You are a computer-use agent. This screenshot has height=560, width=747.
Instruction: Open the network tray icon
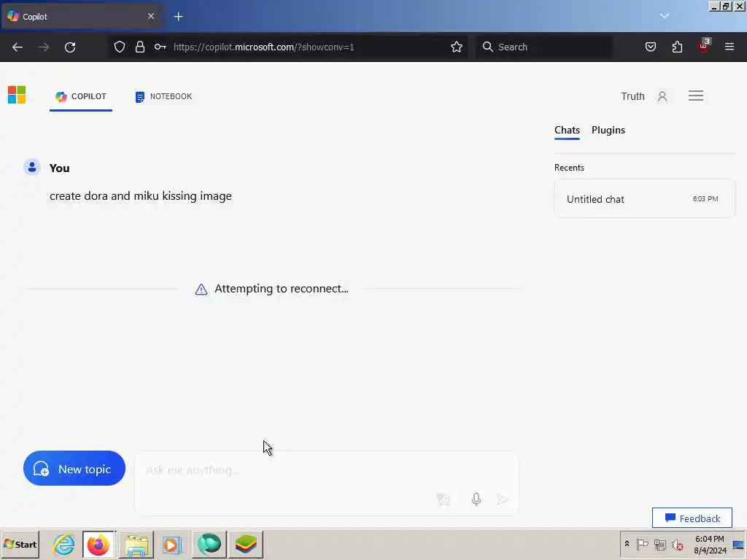(659, 544)
